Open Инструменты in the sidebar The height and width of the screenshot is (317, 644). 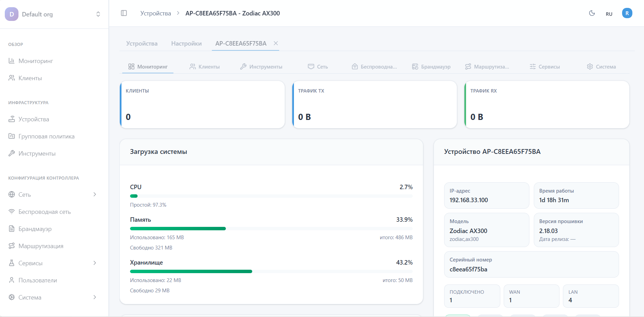coord(37,154)
